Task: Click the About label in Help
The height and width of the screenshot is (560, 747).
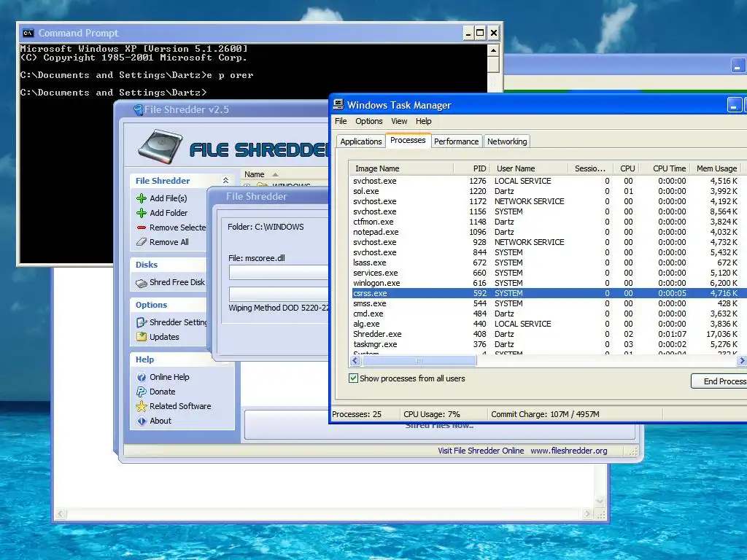Action: tap(160, 421)
